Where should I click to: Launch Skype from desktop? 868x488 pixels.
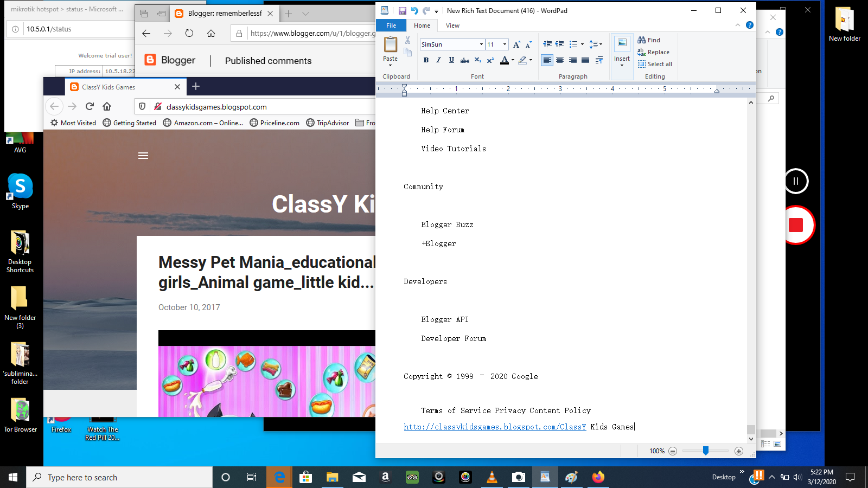20,191
